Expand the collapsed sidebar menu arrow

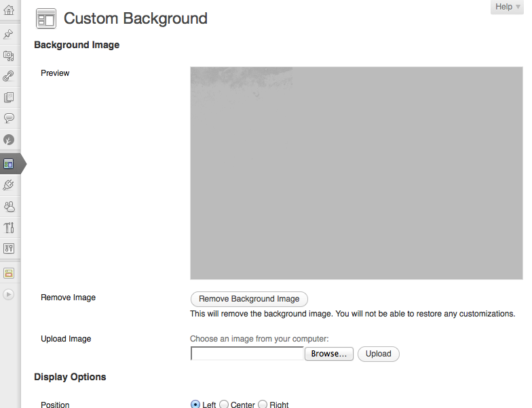[x=9, y=294]
